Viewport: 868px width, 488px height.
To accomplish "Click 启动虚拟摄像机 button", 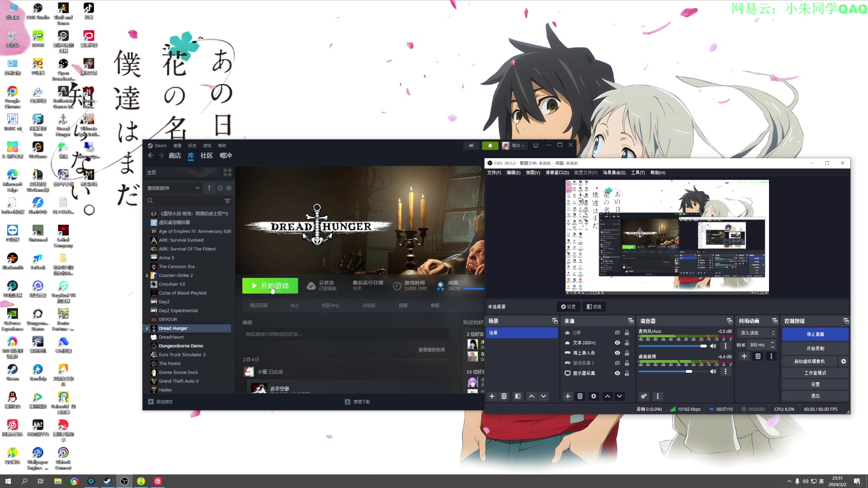I will click(810, 361).
